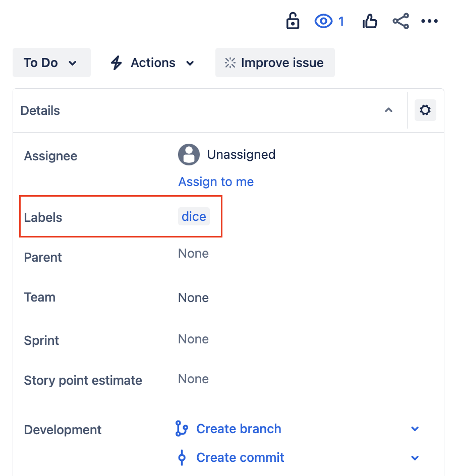Click the Unassigned avatar icon
This screenshot has height=476, width=459.
coord(189,155)
